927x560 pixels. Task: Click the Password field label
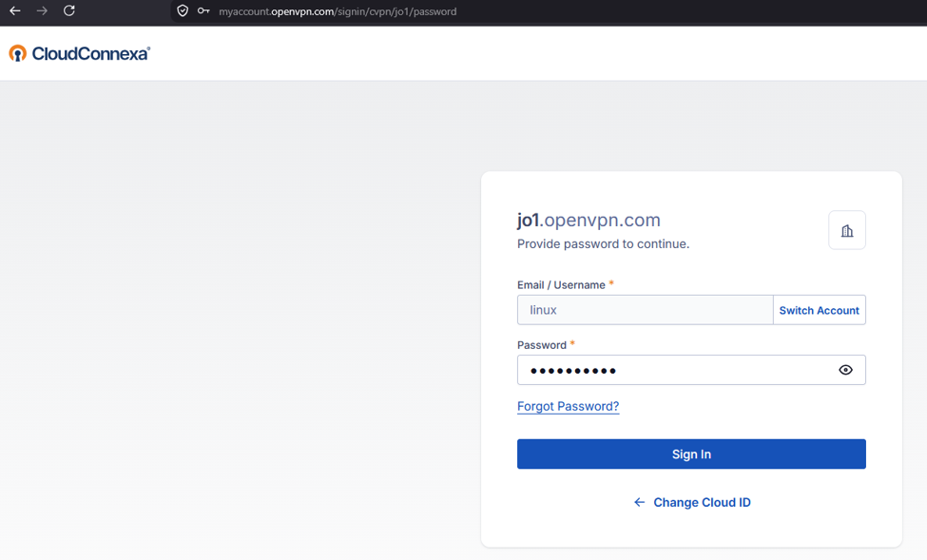tap(542, 345)
